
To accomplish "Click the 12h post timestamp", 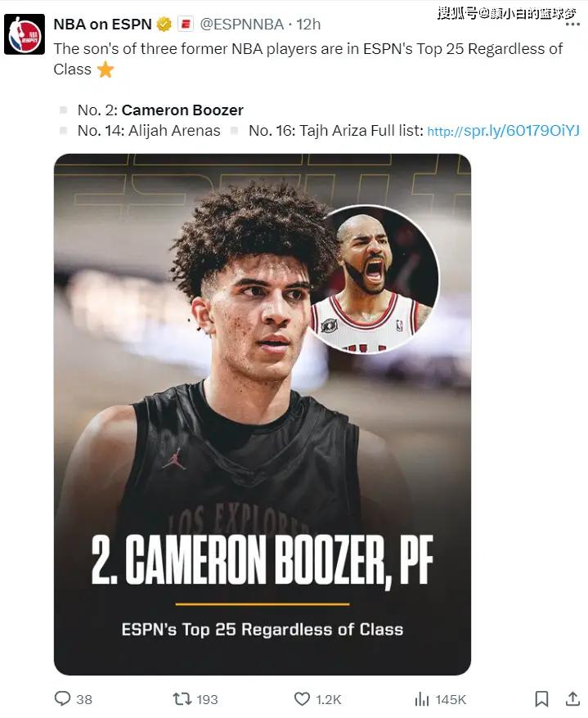I will pyautogui.click(x=308, y=25).
